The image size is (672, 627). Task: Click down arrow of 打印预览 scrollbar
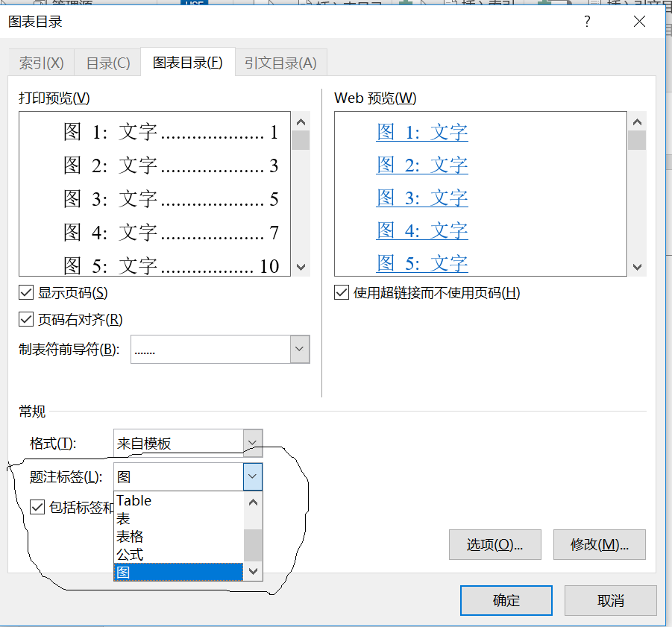301,267
